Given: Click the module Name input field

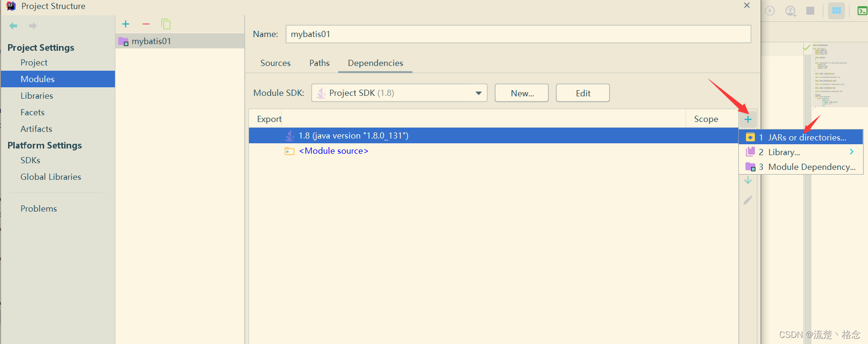Looking at the screenshot, I should [518, 34].
